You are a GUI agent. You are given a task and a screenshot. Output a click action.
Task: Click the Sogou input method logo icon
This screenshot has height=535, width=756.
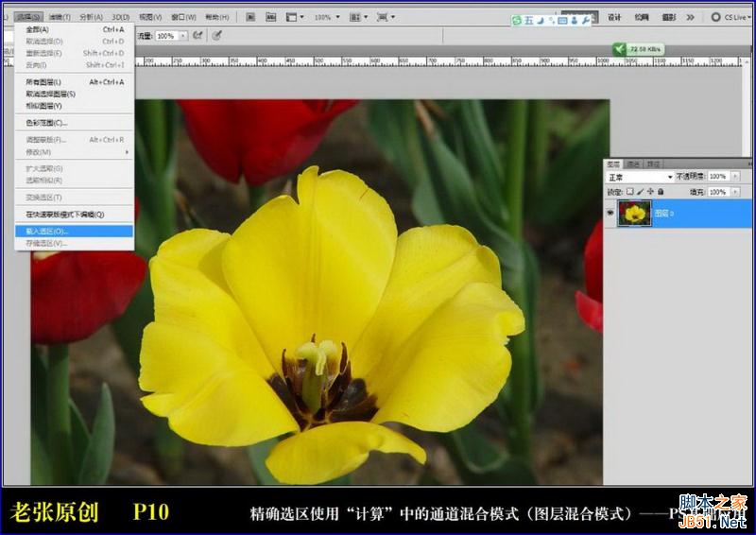517,20
